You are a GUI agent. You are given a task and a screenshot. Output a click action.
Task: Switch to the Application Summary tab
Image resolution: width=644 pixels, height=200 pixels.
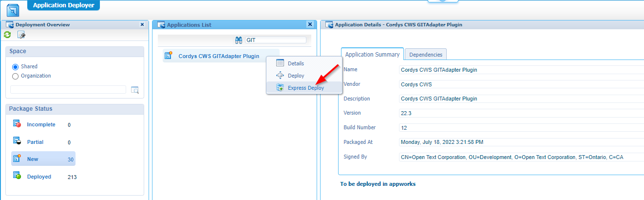coord(373,55)
